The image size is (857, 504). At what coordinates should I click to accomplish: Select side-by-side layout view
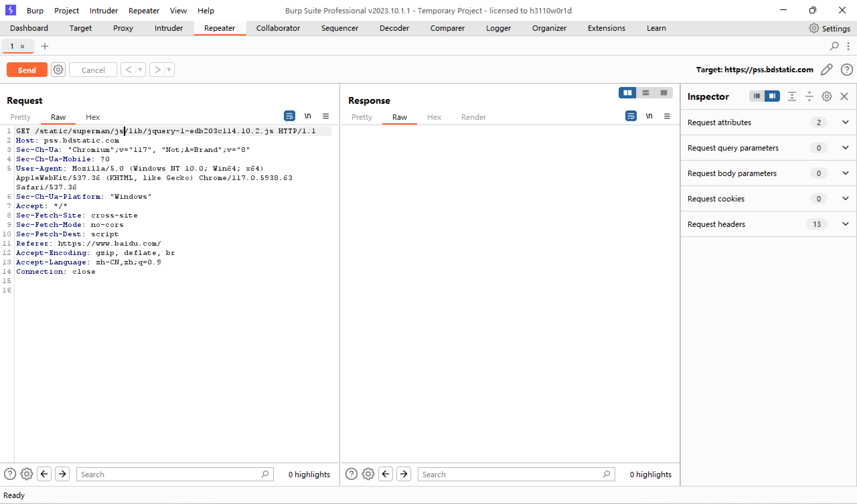(627, 93)
